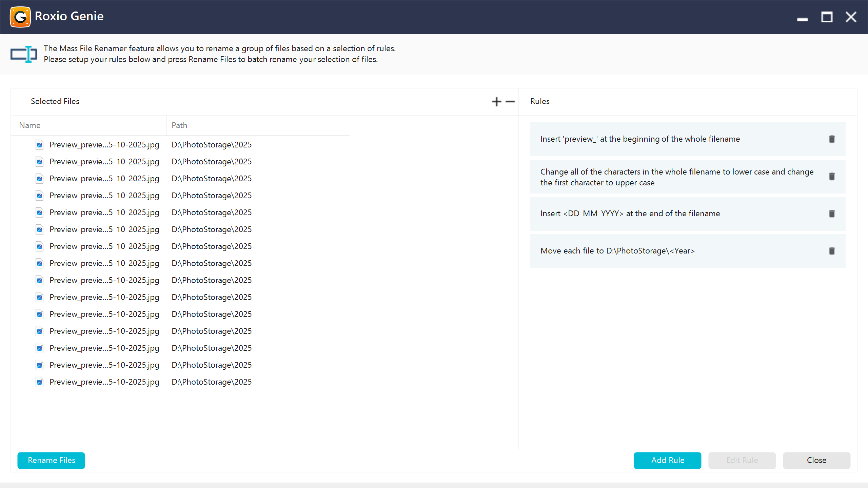Select the lower case change rule

[676, 177]
